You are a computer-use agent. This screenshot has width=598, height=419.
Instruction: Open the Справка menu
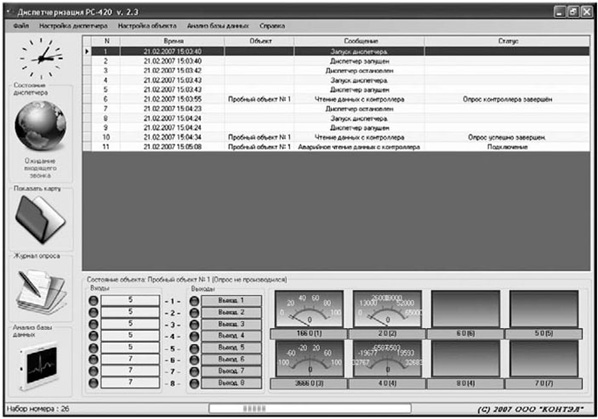click(272, 26)
